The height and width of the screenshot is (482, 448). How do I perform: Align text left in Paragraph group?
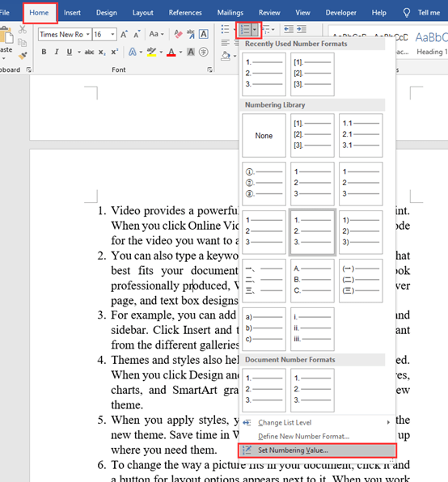click(x=226, y=43)
